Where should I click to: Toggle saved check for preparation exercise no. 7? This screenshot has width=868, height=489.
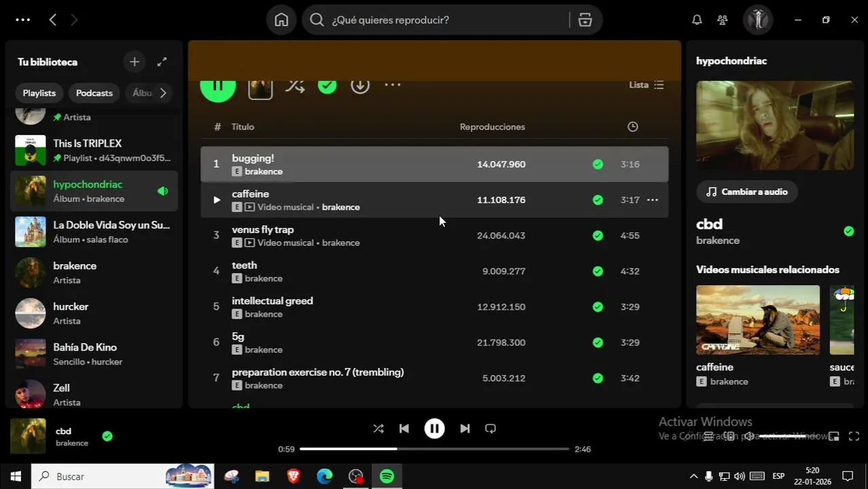coord(598,378)
